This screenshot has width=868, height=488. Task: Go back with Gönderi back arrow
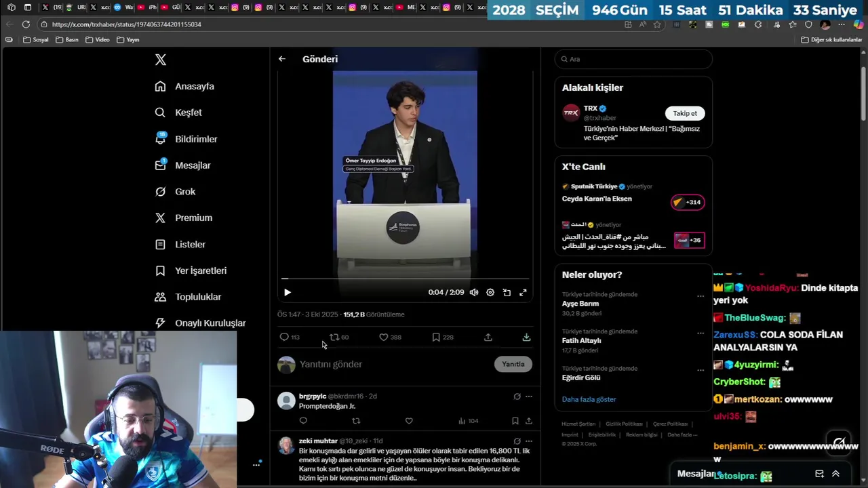click(282, 59)
